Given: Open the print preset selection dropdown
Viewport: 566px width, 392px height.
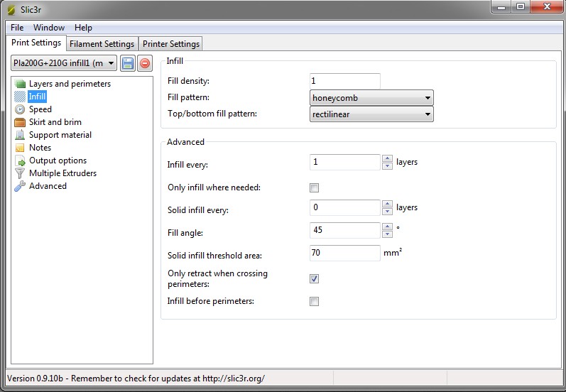Looking at the screenshot, I should point(64,63).
